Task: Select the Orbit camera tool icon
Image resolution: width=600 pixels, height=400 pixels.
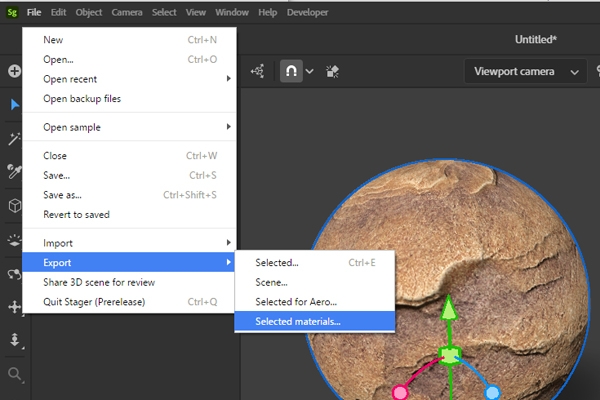Action: [14, 274]
